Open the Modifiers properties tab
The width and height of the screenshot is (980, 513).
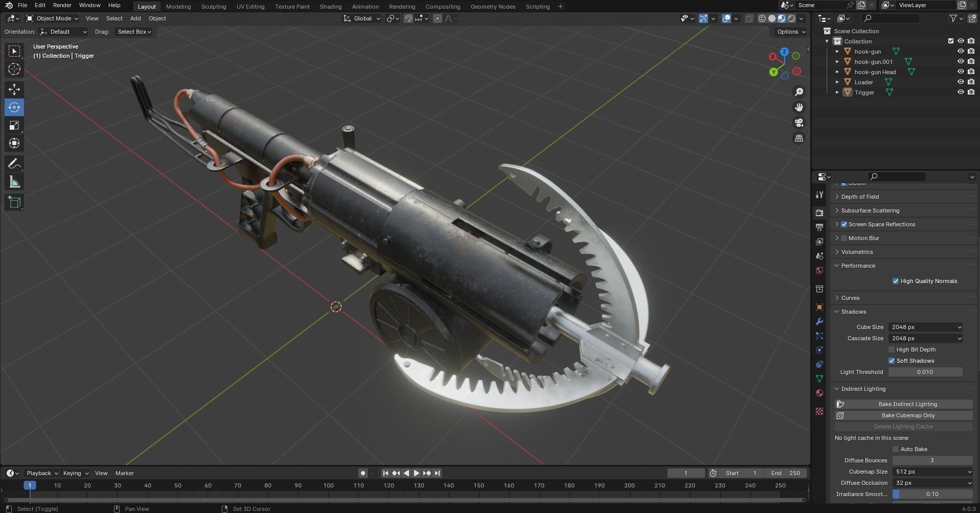(x=819, y=321)
